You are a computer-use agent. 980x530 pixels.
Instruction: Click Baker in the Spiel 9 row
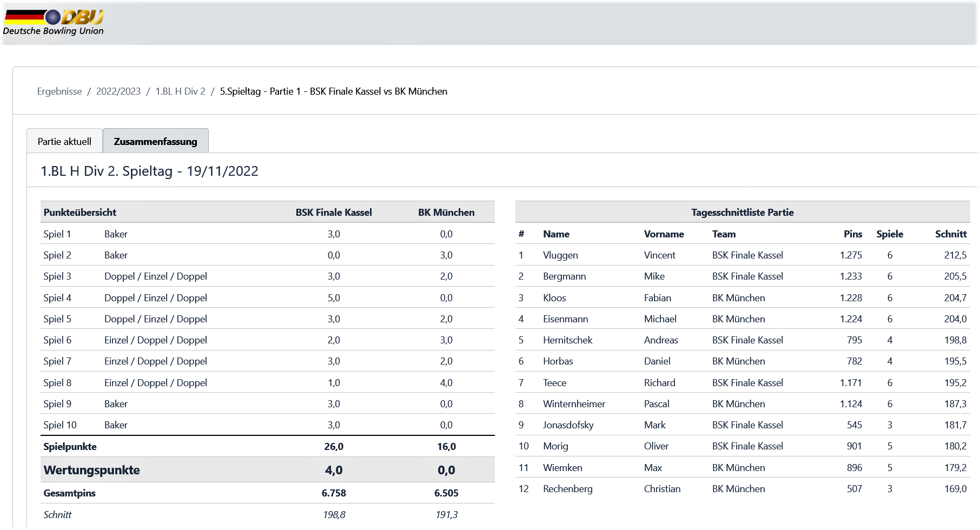click(116, 404)
